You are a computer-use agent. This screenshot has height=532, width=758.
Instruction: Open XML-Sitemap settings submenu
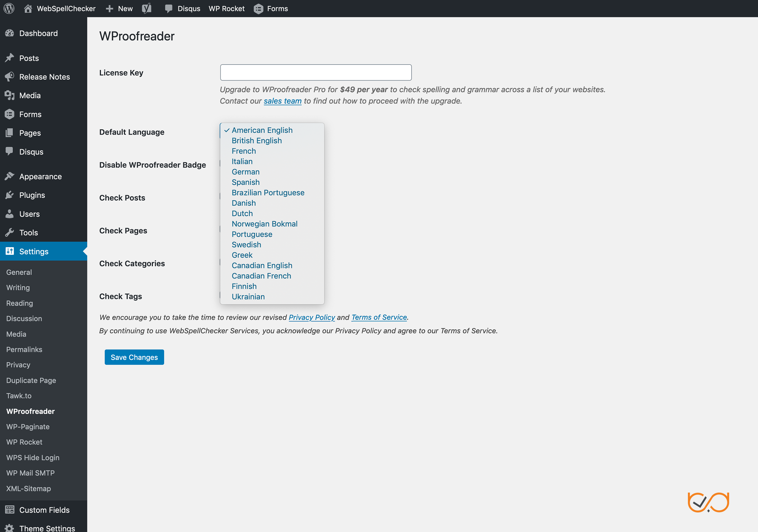click(x=28, y=488)
